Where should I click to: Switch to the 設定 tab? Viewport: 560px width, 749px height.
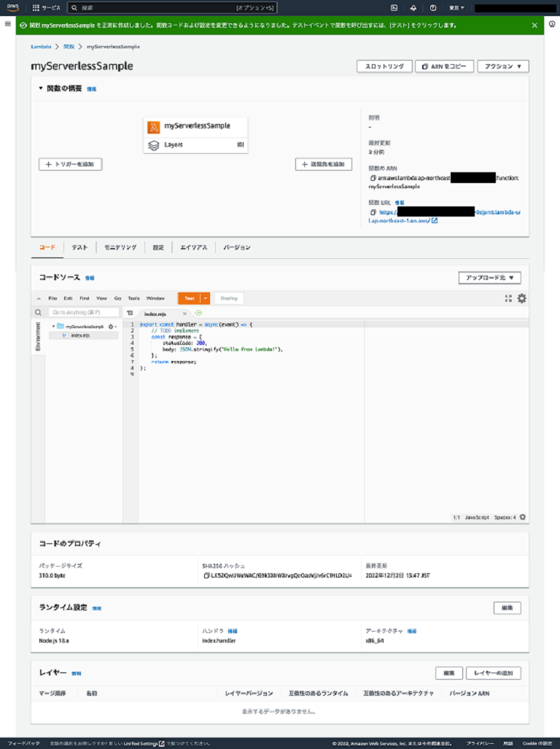(158, 247)
